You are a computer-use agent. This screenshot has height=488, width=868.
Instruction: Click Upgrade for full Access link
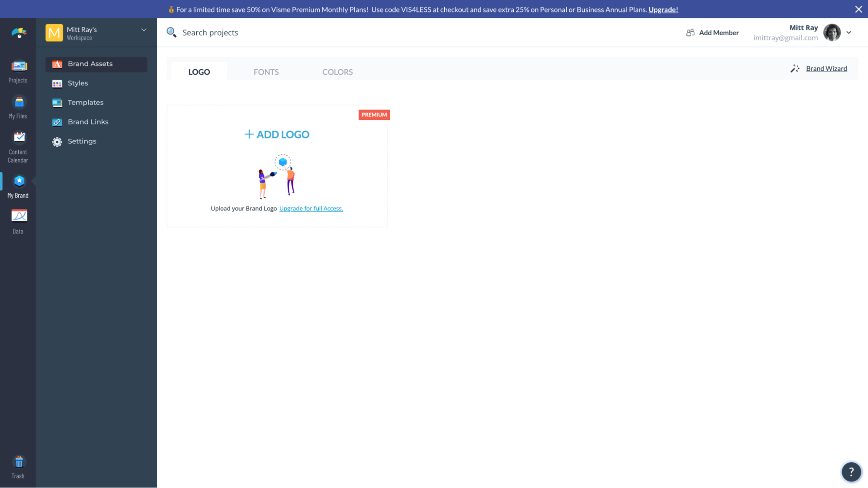point(310,208)
